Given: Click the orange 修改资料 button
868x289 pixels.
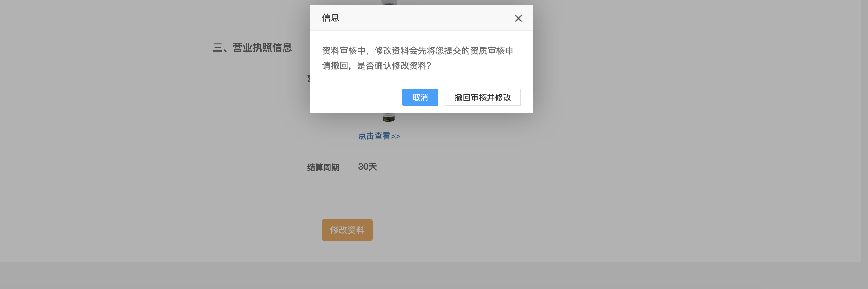Looking at the screenshot, I should click(347, 230).
